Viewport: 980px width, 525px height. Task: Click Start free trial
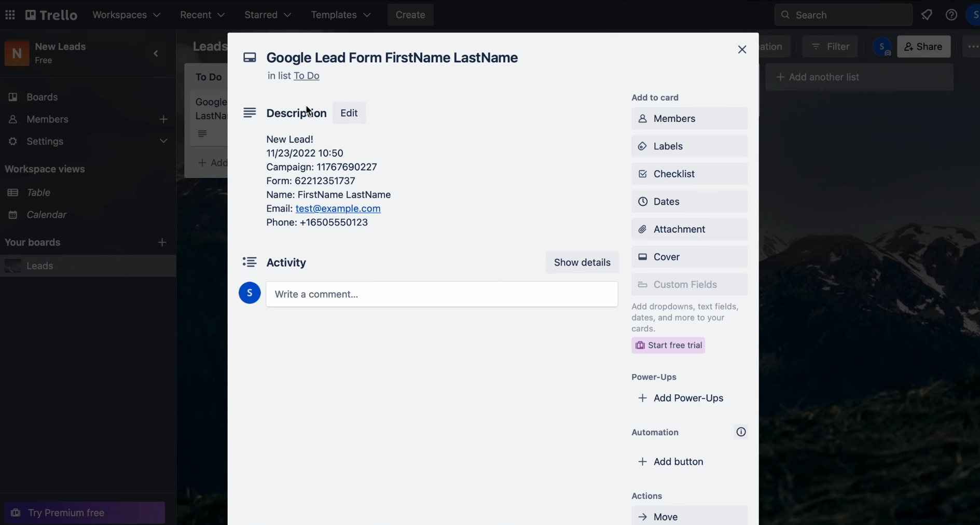click(x=668, y=346)
